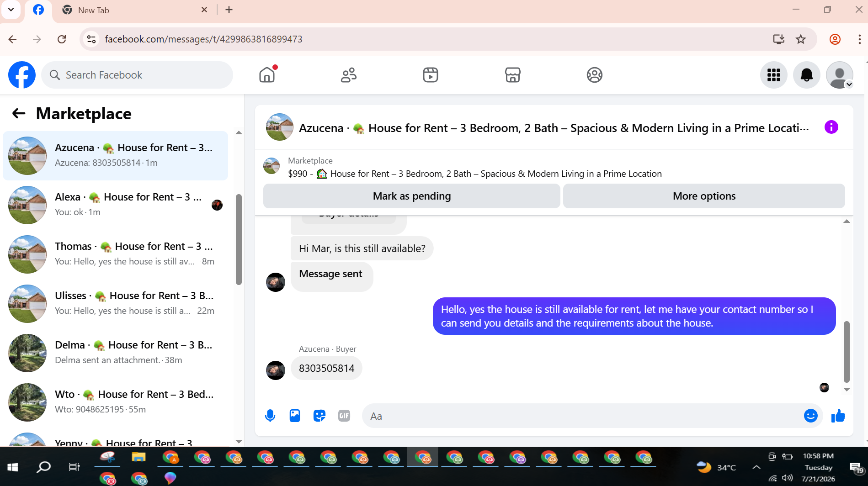868x486 pixels.
Task: Open the Friends icon in top navigation
Action: coord(349,75)
